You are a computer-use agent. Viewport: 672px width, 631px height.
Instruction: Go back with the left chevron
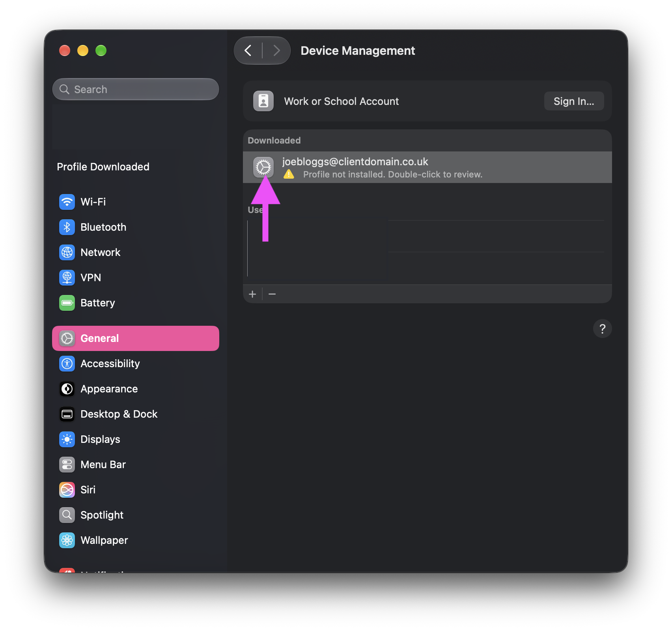pyautogui.click(x=248, y=50)
